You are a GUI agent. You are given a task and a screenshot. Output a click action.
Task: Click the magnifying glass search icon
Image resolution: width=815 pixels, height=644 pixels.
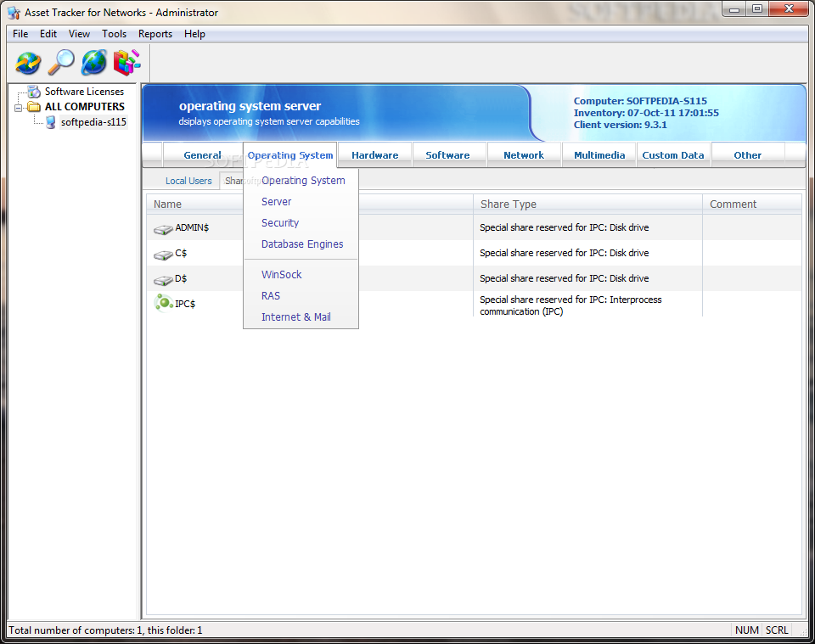point(61,62)
